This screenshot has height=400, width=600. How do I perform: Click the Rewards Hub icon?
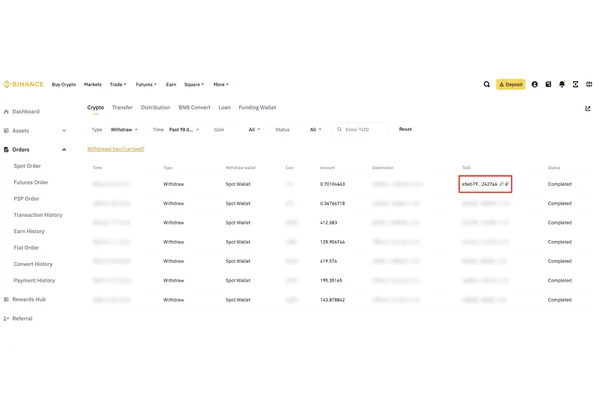(6, 299)
